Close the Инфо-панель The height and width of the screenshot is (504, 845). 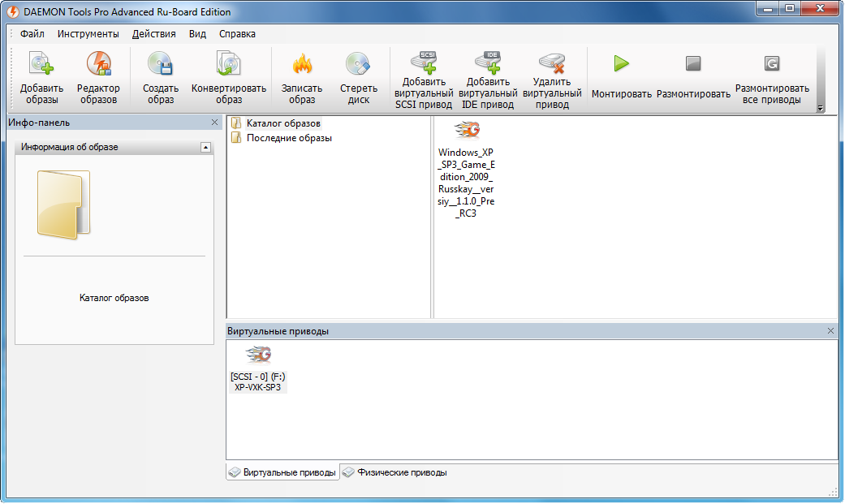[x=214, y=123]
